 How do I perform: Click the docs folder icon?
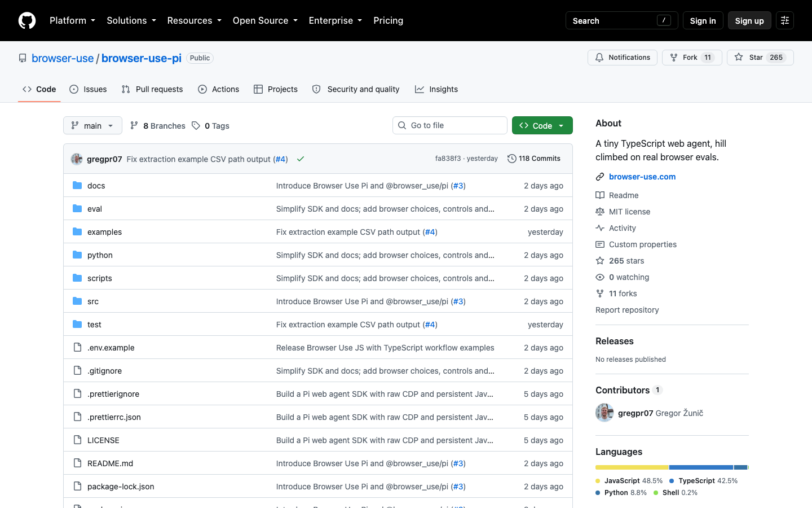click(77, 186)
